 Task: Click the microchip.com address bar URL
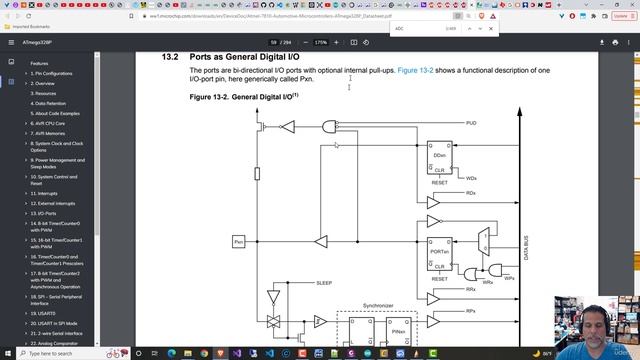click(271, 16)
